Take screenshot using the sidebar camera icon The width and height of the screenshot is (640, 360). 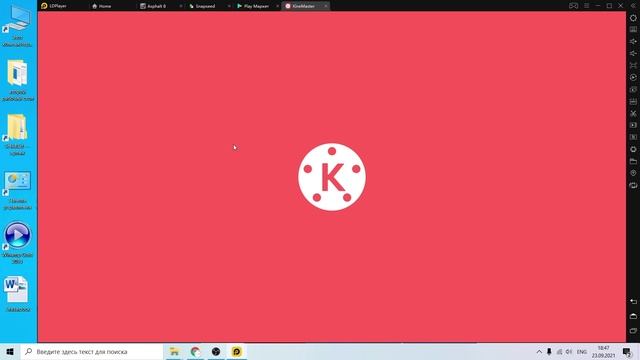point(633,89)
